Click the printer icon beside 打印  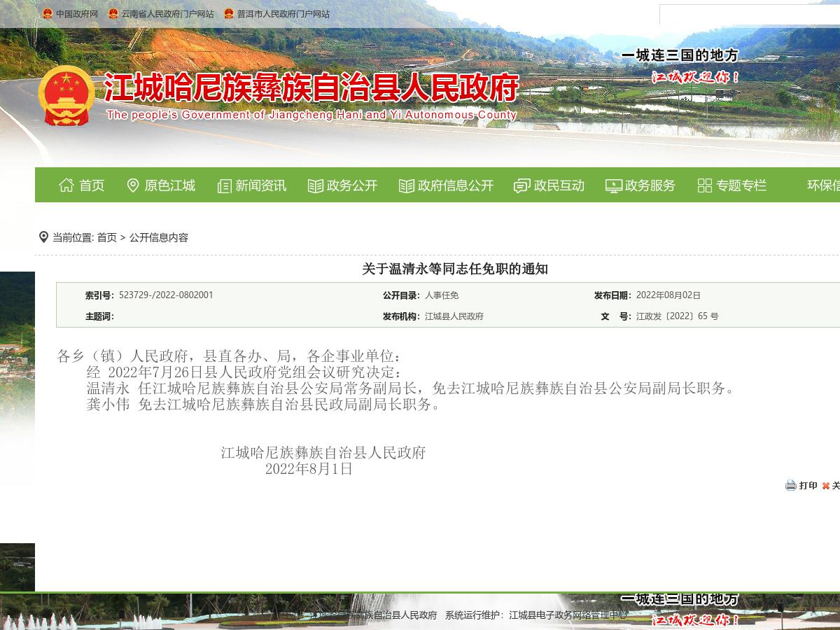pyautogui.click(x=791, y=485)
